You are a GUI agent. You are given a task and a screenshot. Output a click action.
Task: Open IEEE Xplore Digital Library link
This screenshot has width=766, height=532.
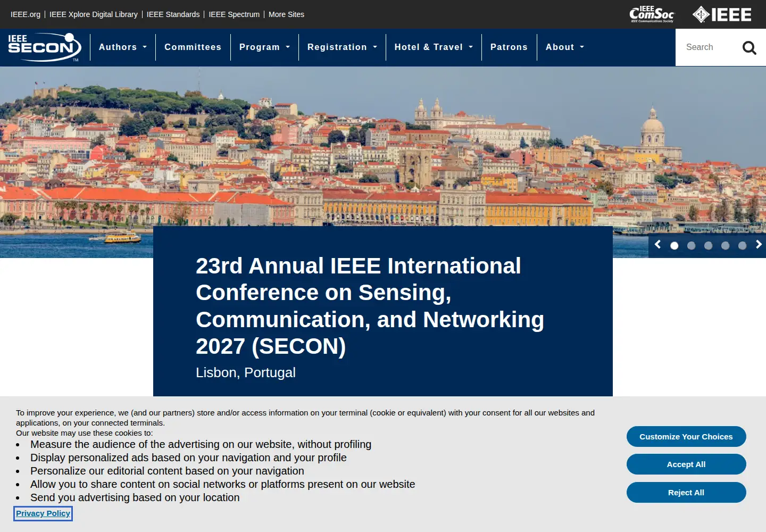coord(94,14)
